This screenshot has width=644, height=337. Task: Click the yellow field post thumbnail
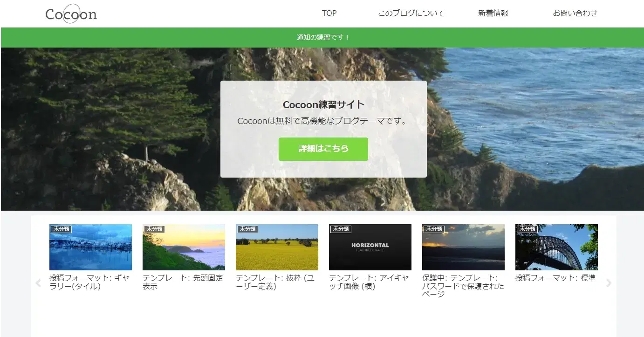(277, 247)
